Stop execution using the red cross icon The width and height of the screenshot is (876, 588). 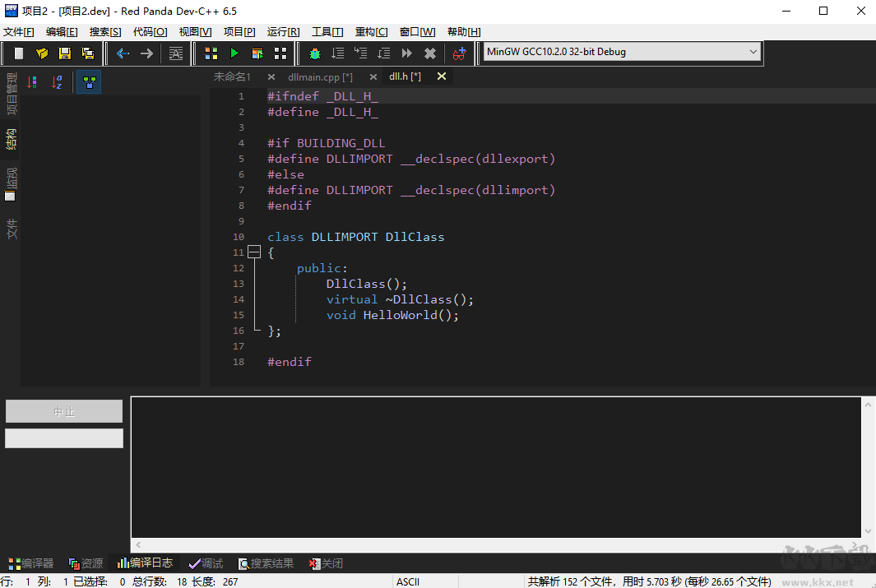coord(429,53)
